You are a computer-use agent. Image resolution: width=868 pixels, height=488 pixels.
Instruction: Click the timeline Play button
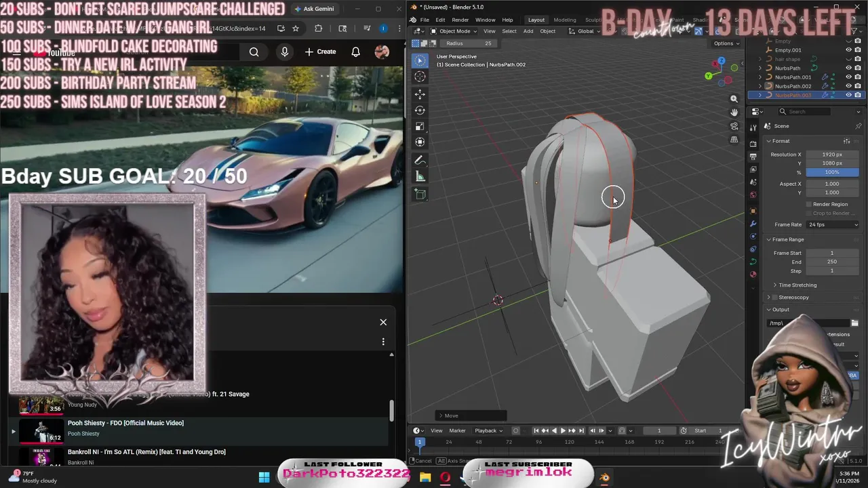pos(563,430)
